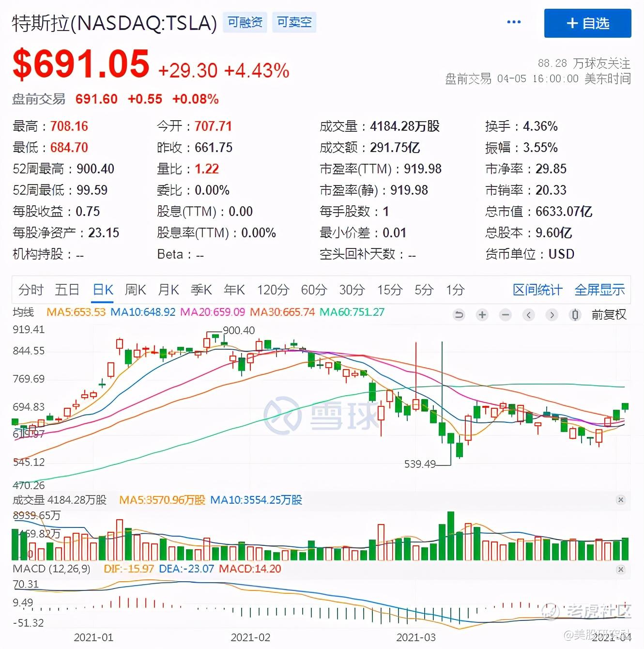The image size is (644, 649).
Task: Open the three-dot more options menu
Action: pyautogui.click(x=513, y=22)
